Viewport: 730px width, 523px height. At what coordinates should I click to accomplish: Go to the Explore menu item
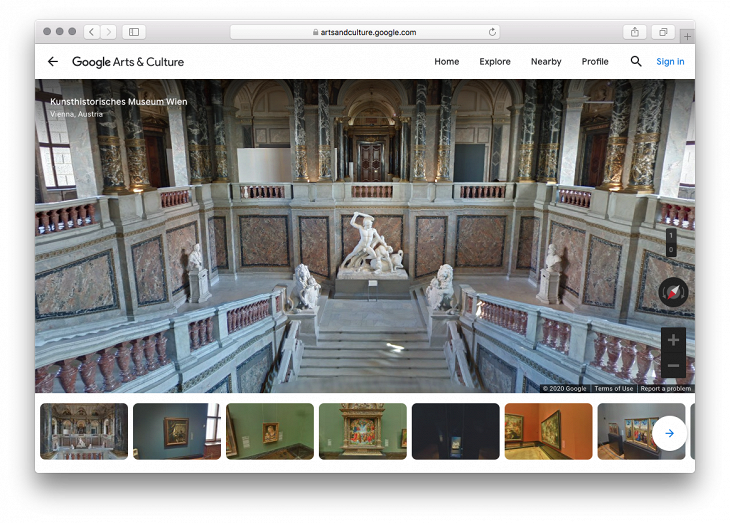495,62
